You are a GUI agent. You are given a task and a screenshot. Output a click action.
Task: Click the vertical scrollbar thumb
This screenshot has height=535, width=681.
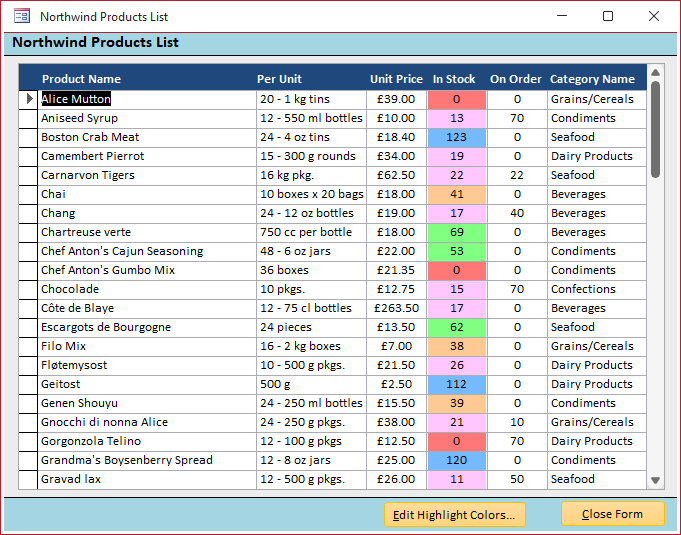(x=655, y=129)
